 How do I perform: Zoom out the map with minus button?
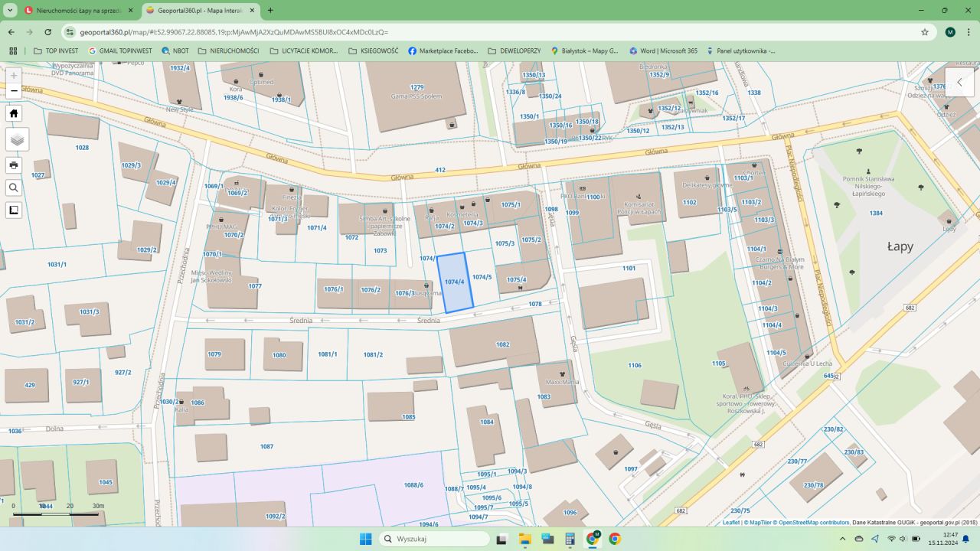14,91
